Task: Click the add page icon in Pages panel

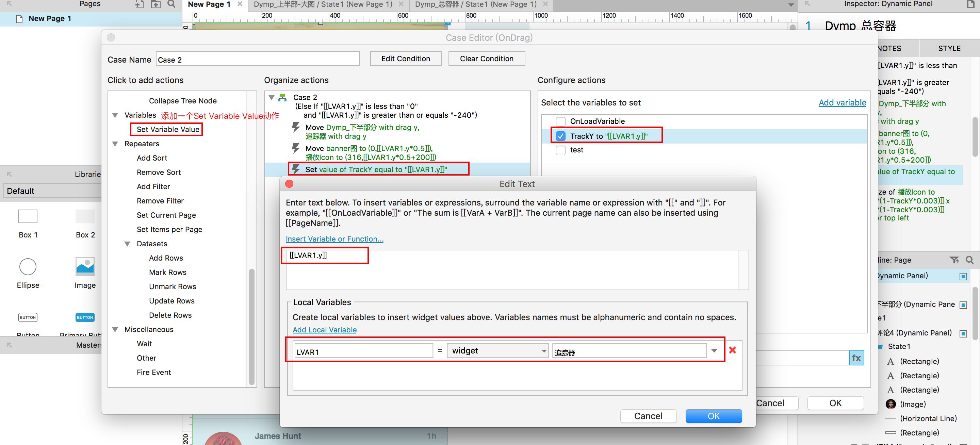Action: [x=140, y=4]
